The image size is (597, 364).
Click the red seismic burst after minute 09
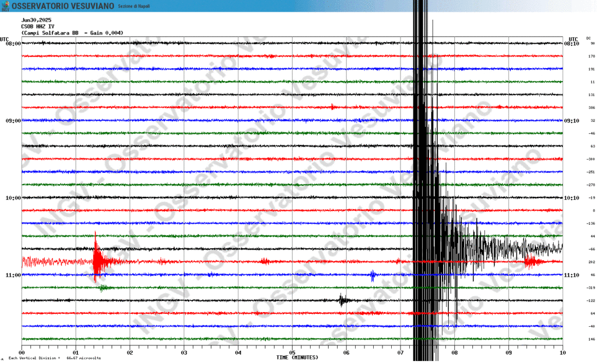point(534,261)
